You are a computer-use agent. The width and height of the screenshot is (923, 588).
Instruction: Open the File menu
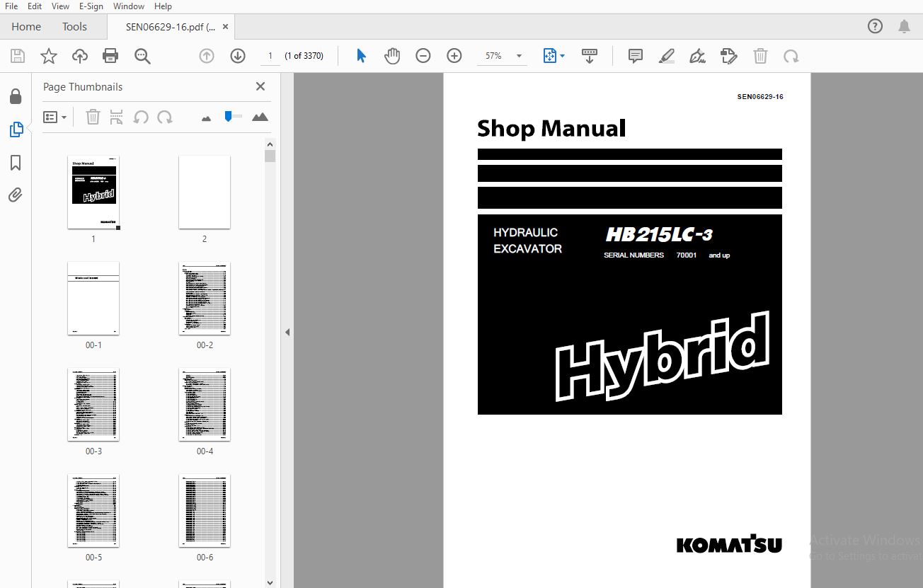(x=11, y=6)
